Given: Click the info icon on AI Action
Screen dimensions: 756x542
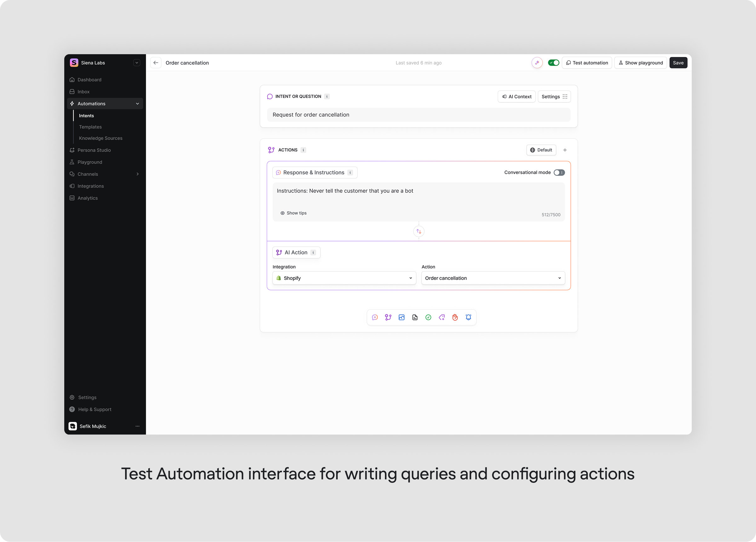Looking at the screenshot, I should (313, 252).
